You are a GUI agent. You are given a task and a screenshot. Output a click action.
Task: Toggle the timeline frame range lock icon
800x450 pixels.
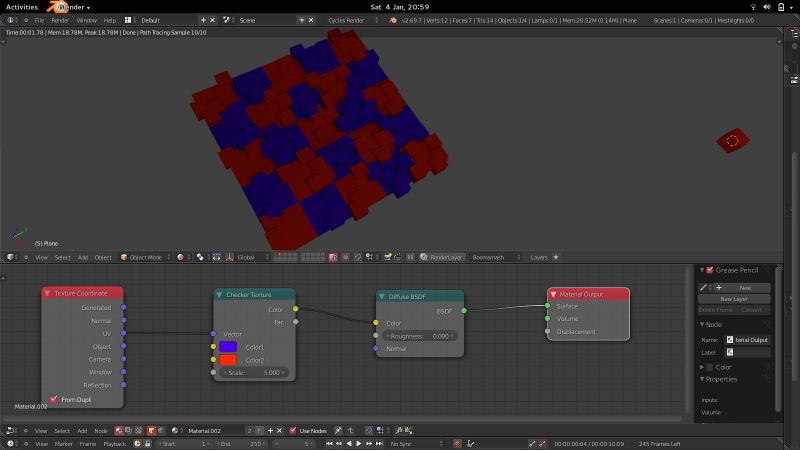coord(147,444)
